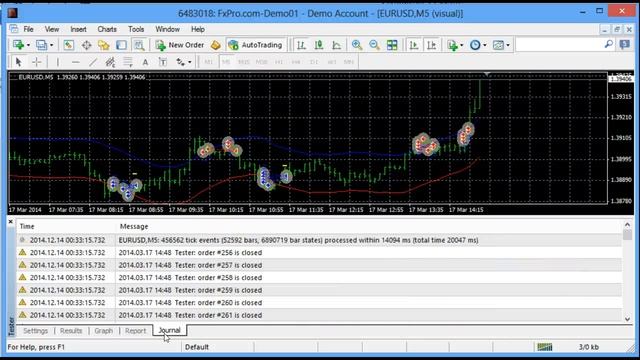Click the chart shift triangle marker
Image resolution: width=640 pixels, height=360 pixels.
click(x=487, y=74)
